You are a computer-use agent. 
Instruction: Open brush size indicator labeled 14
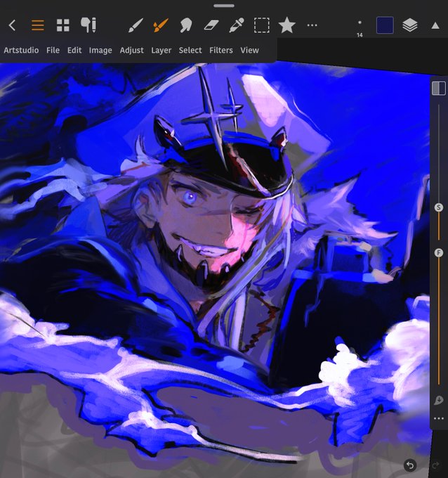click(x=360, y=27)
